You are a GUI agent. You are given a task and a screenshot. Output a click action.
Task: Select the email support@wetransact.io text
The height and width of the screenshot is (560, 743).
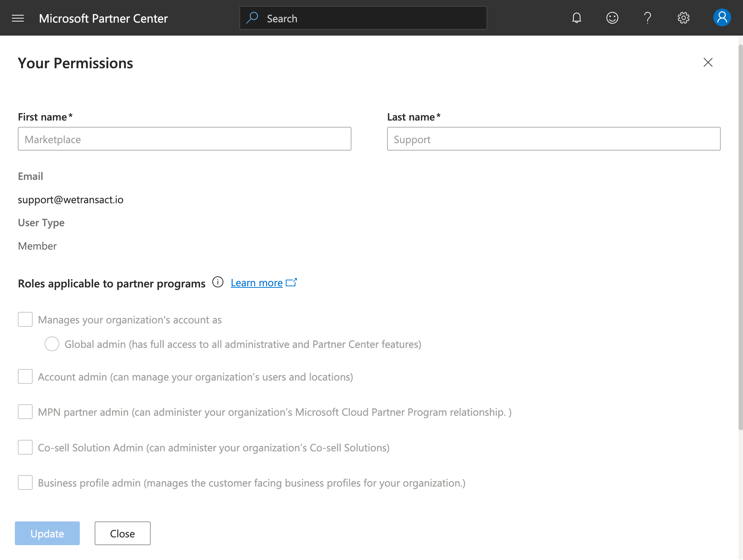point(71,200)
